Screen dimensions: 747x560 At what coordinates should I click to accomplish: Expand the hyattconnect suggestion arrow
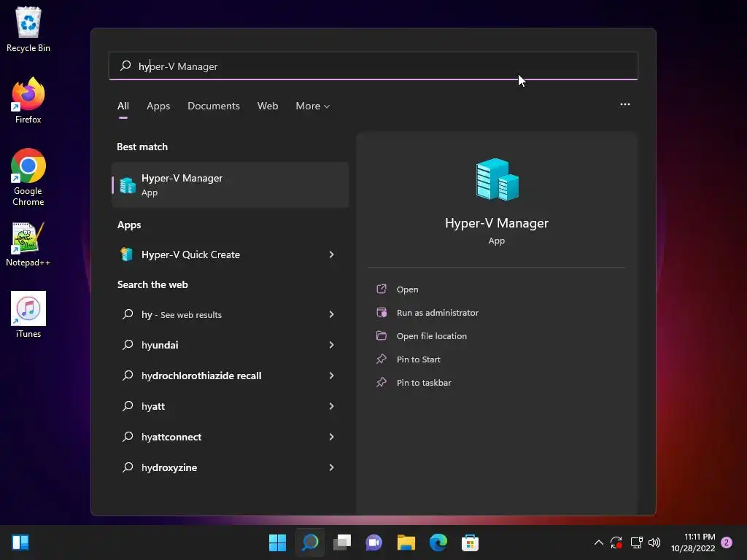[331, 437]
